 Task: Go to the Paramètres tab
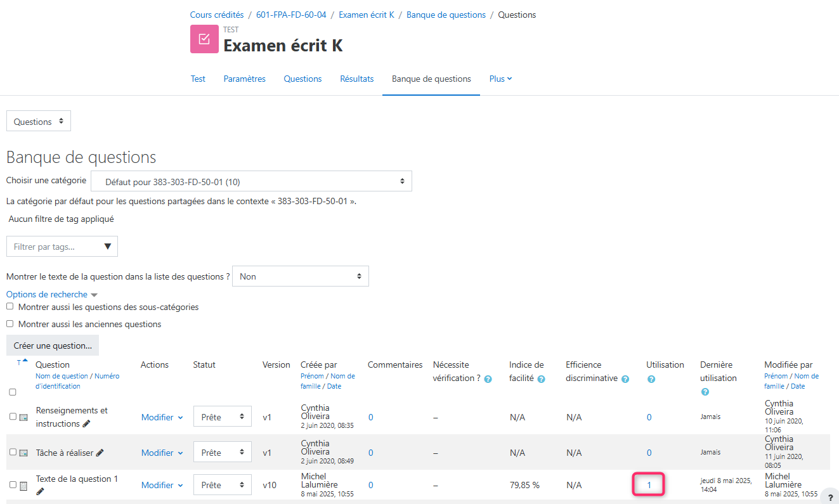click(244, 79)
